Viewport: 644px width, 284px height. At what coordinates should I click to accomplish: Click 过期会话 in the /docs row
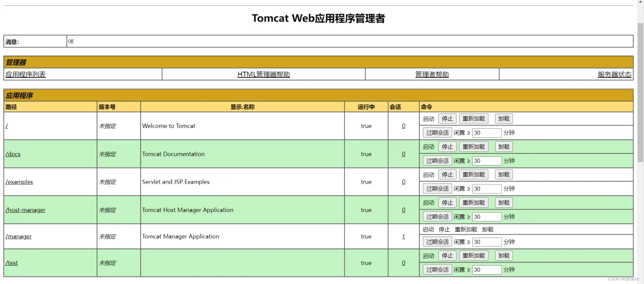click(x=437, y=161)
